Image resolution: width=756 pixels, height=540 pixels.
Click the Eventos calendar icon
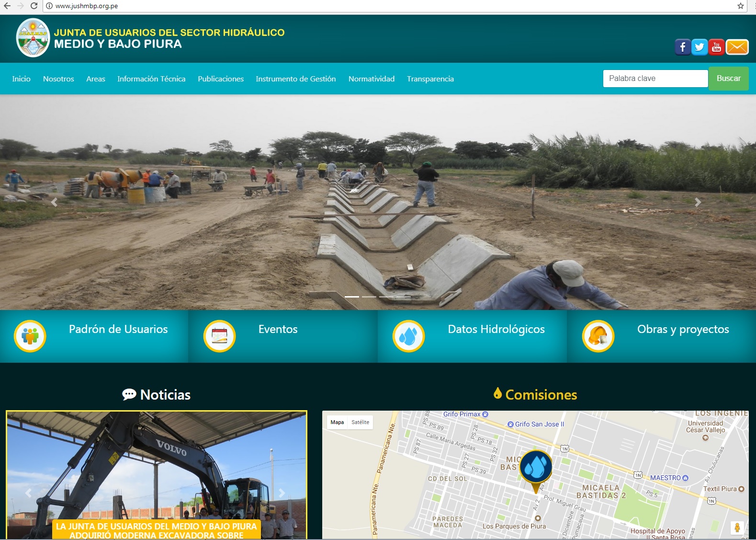point(219,336)
